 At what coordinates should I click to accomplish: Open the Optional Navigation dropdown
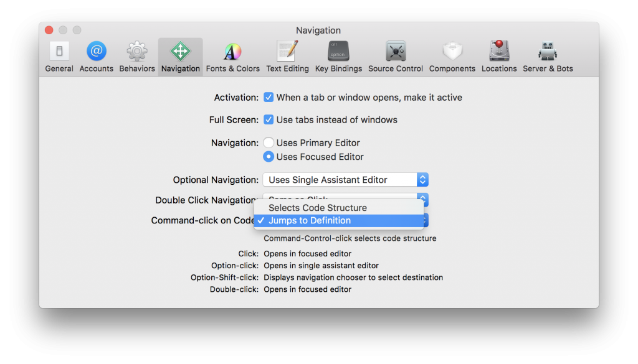[x=345, y=179]
